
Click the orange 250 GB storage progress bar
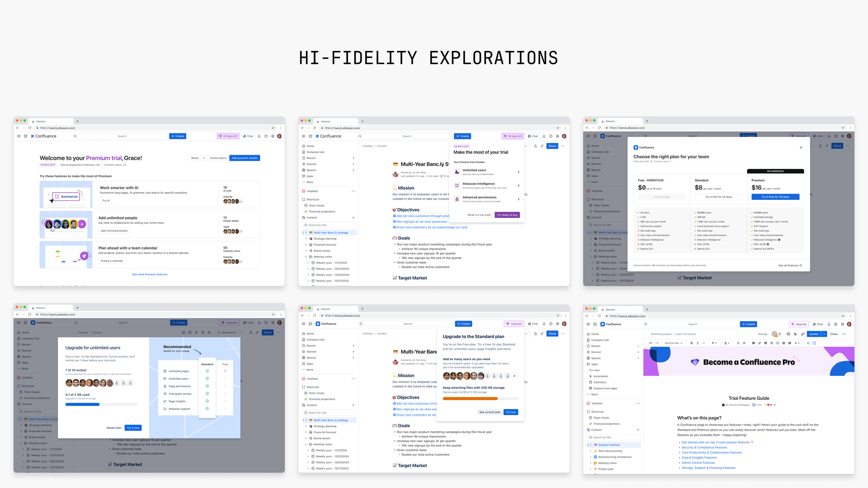[x=470, y=398]
